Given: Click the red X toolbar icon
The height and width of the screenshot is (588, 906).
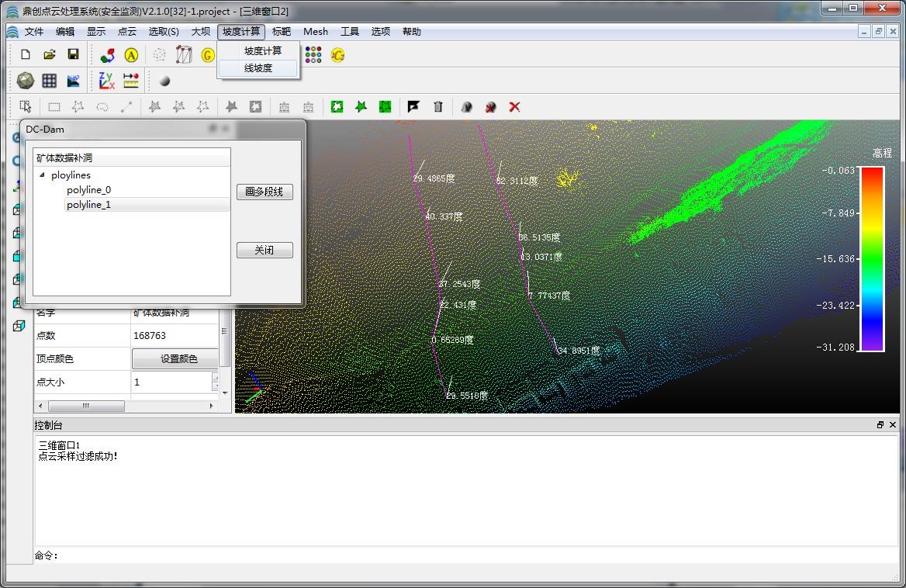Looking at the screenshot, I should (514, 107).
